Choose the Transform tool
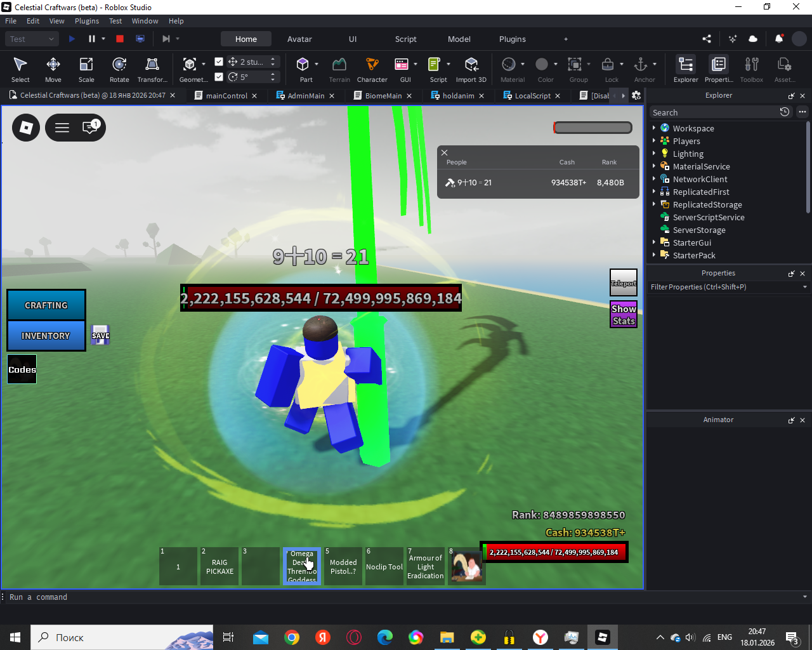The width and height of the screenshot is (812, 650). [x=152, y=69]
